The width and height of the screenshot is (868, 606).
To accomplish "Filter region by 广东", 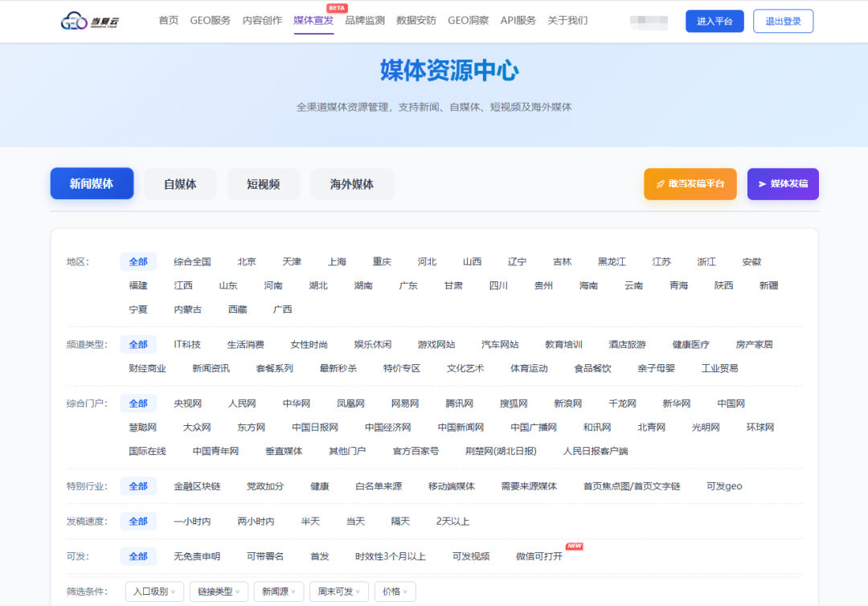I will pos(408,285).
